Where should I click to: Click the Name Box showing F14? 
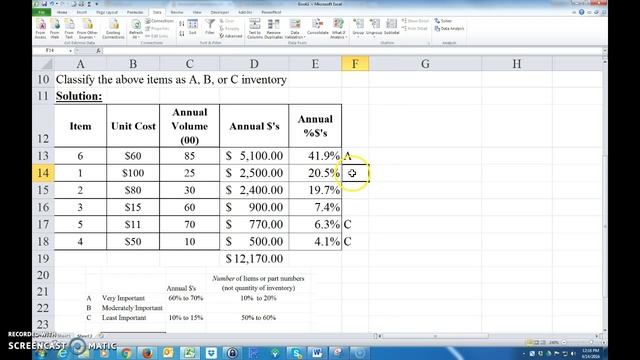click(51, 51)
